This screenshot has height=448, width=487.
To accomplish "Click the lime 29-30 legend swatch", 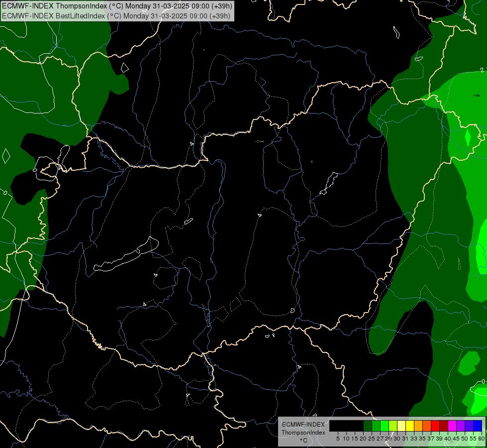I will tap(393, 426).
